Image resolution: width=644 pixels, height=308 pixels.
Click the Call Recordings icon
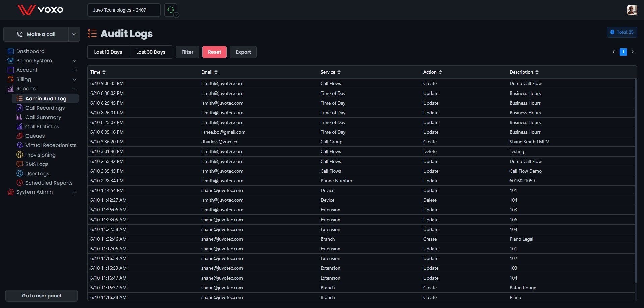click(20, 108)
